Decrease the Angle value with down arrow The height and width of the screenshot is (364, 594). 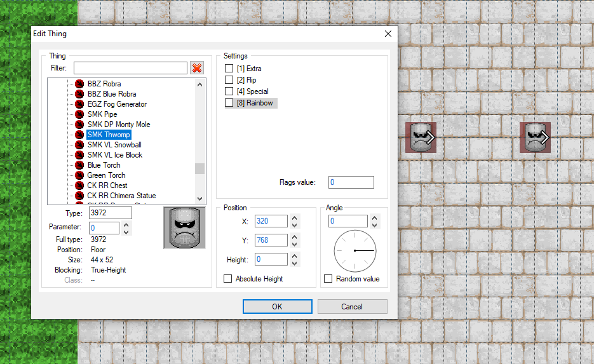(x=374, y=225)
